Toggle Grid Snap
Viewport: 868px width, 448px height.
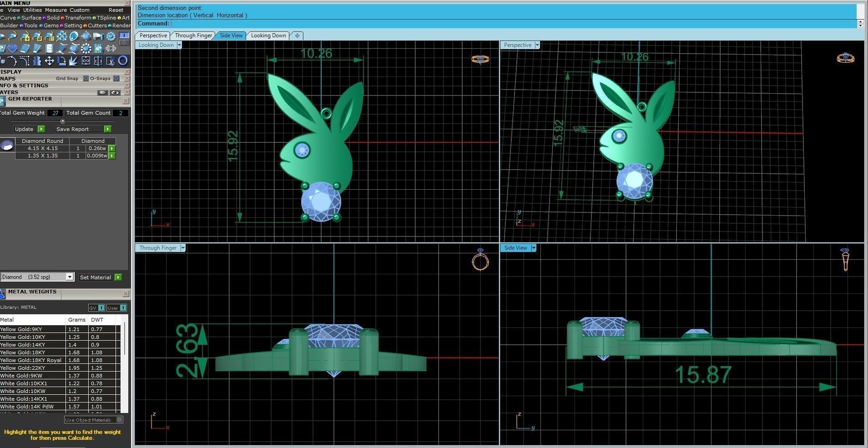pyautogui.click(x=86, y=78)
